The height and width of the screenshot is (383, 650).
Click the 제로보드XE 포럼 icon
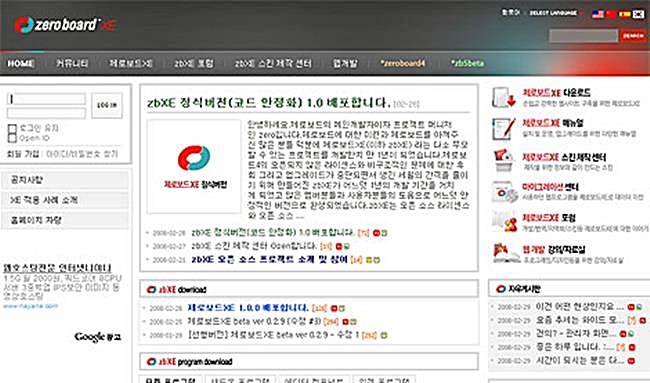point(504,221)
